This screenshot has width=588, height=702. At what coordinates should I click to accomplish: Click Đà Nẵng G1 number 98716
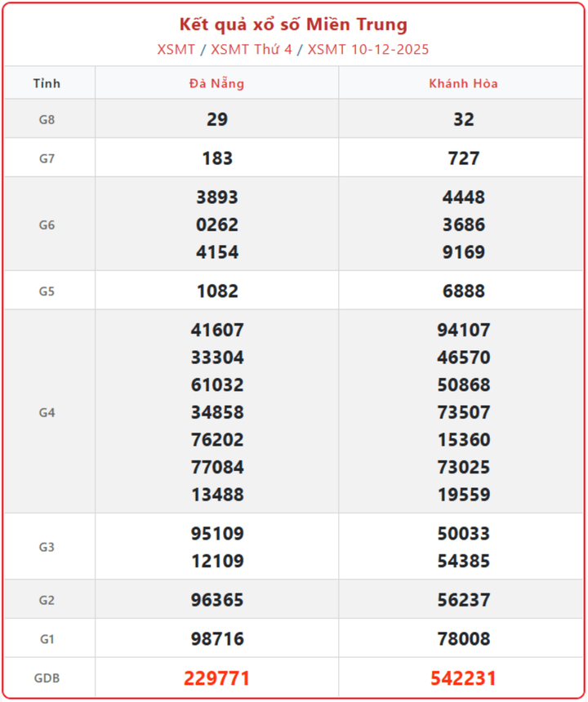tap(216, 639)
